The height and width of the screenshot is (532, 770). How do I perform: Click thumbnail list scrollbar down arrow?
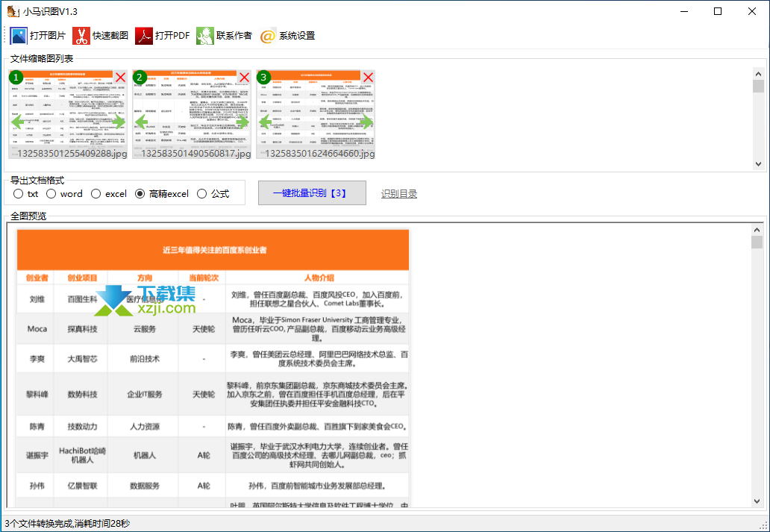[758, 164]
